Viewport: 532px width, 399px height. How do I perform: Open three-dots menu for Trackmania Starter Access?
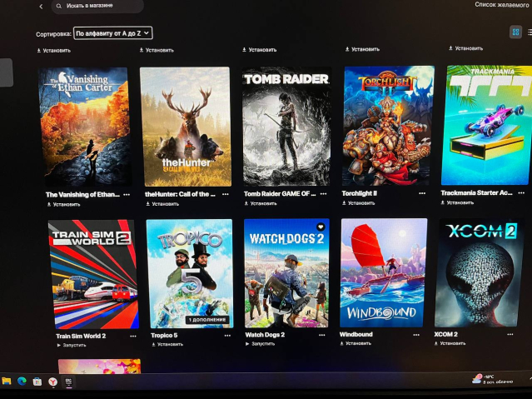521,193
